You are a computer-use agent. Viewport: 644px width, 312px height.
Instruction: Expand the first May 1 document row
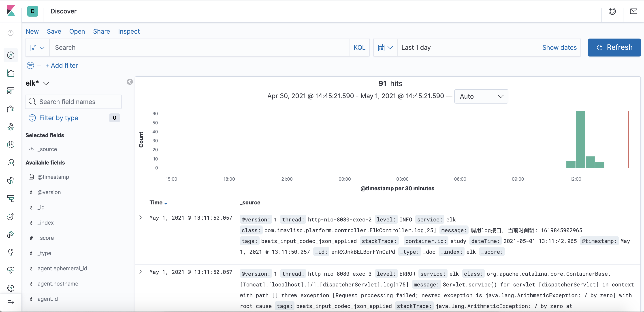click(140, 218)
